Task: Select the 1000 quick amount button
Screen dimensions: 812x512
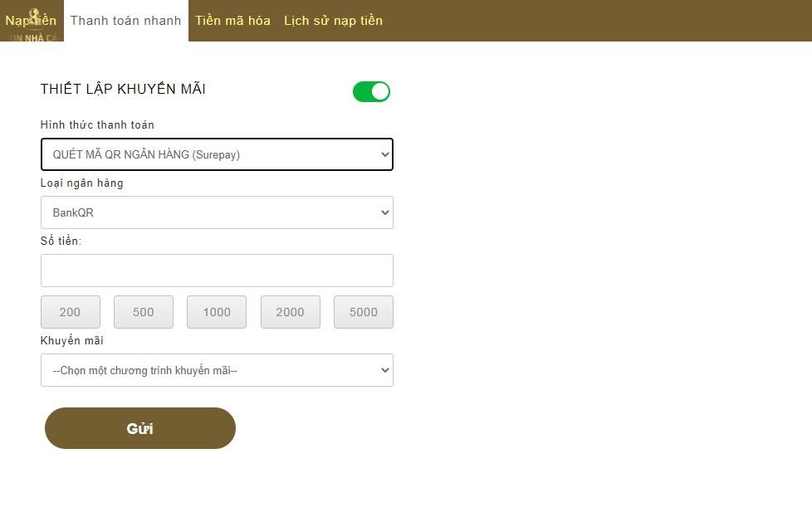Action: [x=217, y=312]
